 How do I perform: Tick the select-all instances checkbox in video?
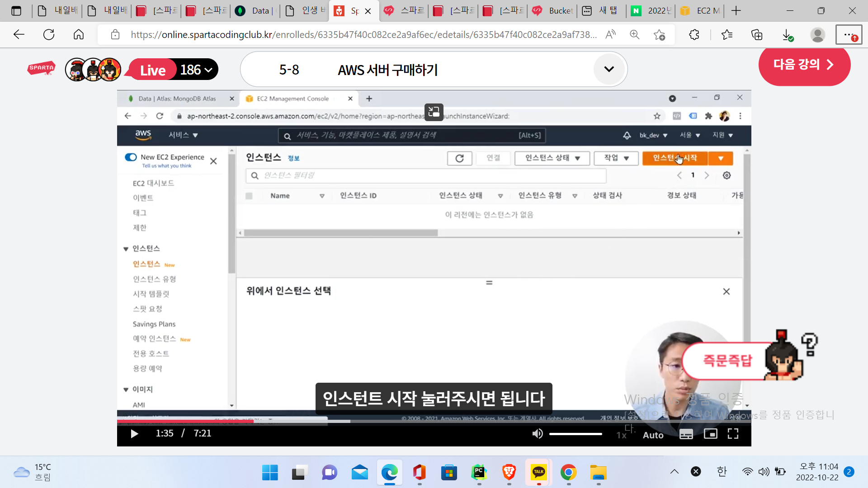click(x=249, y=196)
